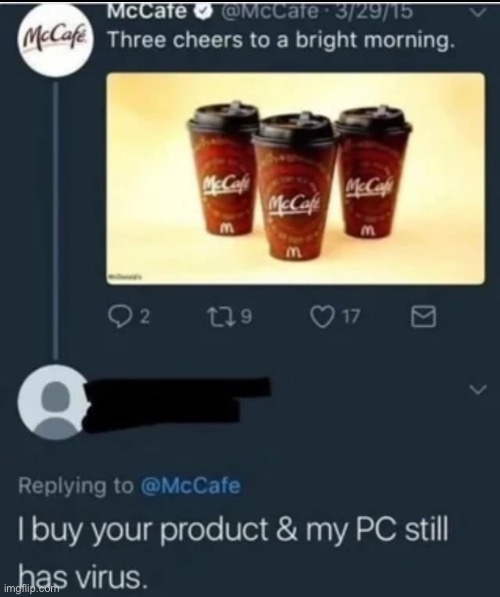Click the reply speech bubble icon

pyautogui.click(x=118, y=317)
